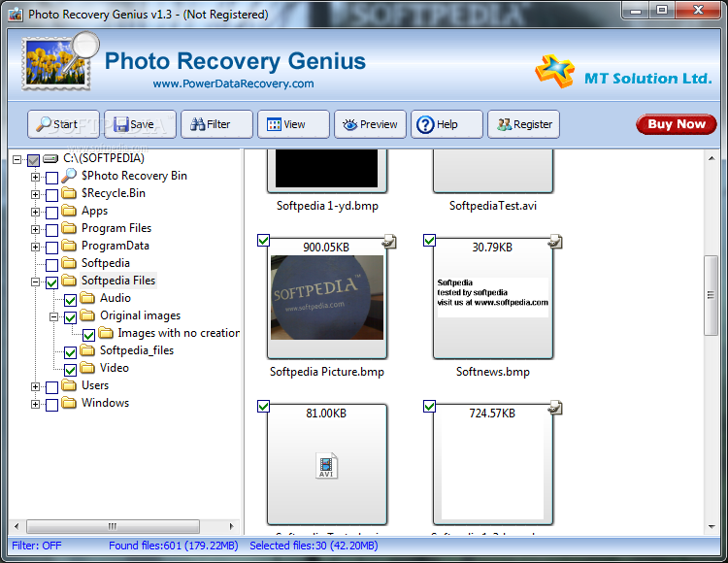Click the Audio folder icon
The height and width of the screenshot is (563, 728).
coord(87,297)
